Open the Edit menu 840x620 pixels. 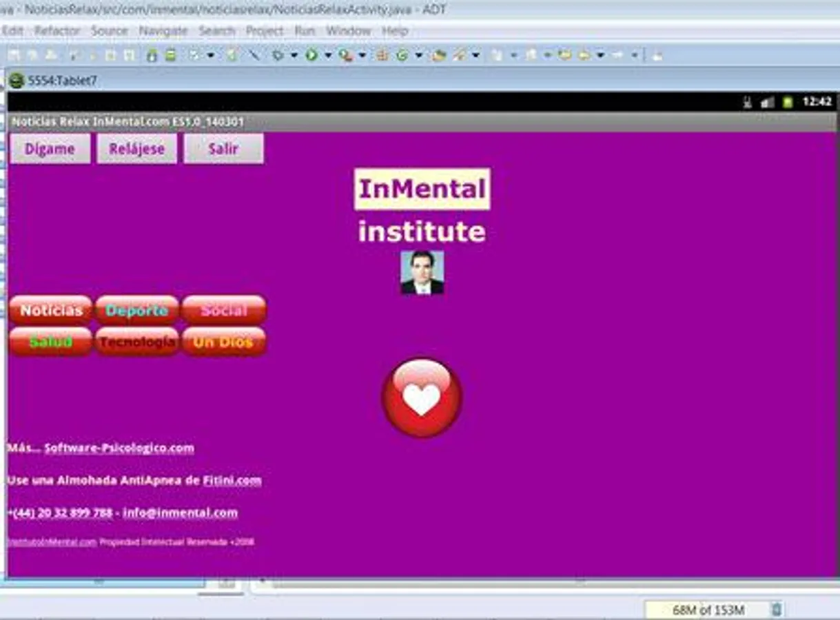[x=12, y=31]
